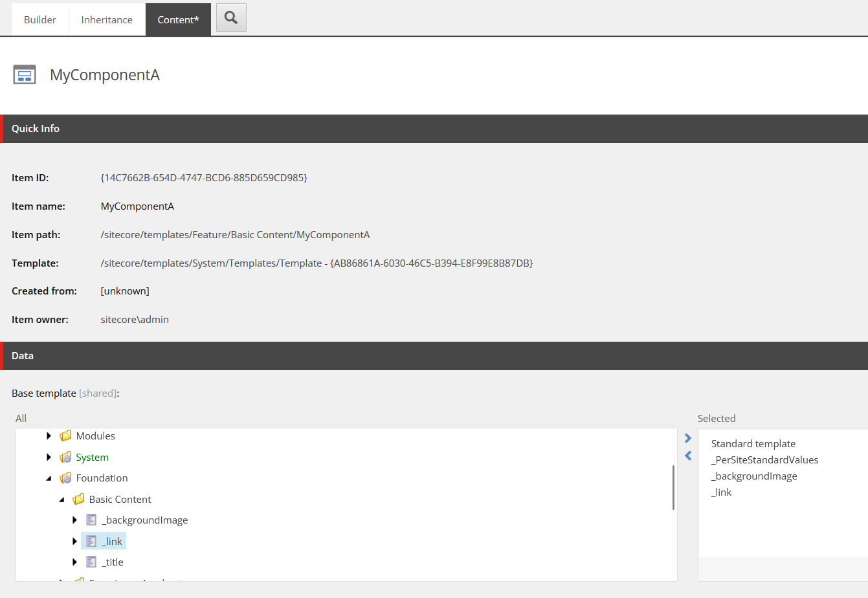Screen dimensions: 868x598
Task: Select _title in the All tree
Action: 113,562
